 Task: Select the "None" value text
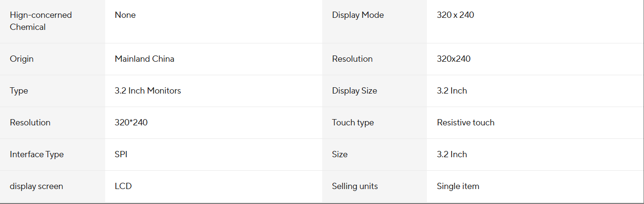pyautogui.click(x=125, y=15)
